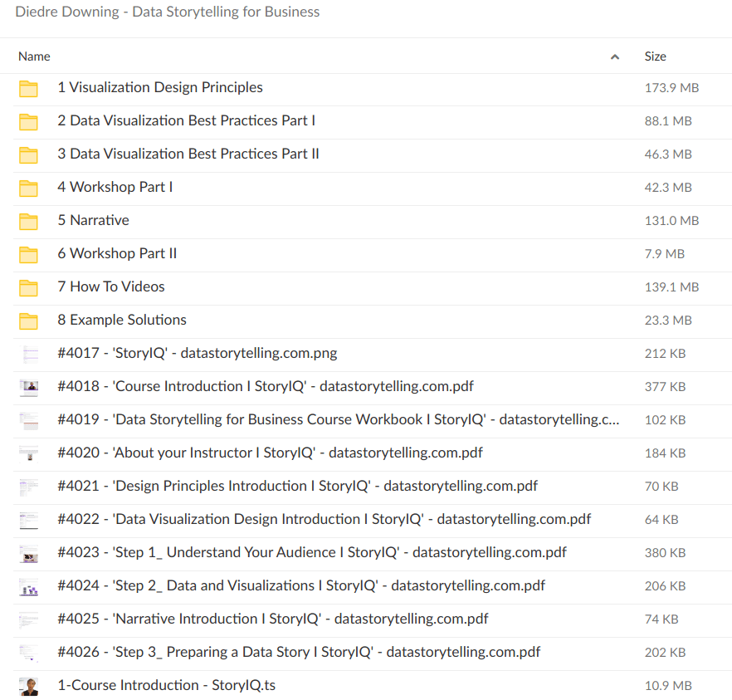Viewport: 732px width, 700px height.
Task: Open the '1 Visualization Design Principles' folder icon
Action: tap(27, 87)
